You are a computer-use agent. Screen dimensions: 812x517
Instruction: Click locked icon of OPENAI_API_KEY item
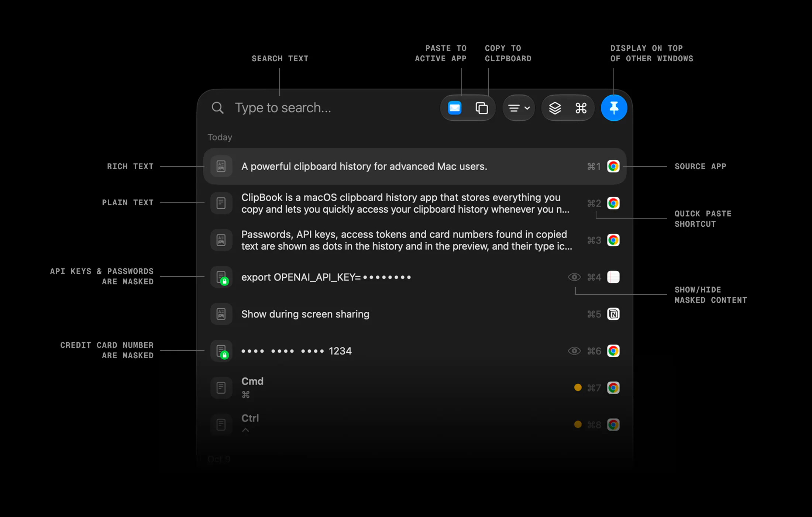221,277
